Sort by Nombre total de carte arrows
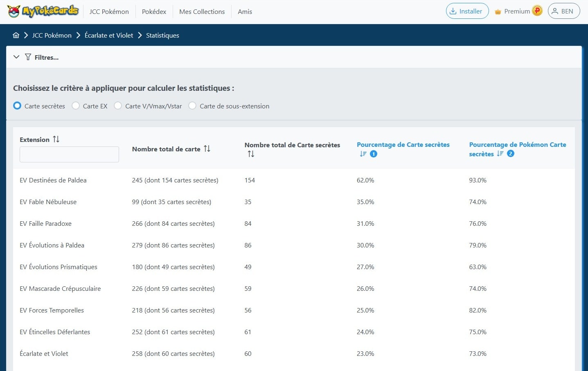This screenshot has width=588, height=371. 207,149
